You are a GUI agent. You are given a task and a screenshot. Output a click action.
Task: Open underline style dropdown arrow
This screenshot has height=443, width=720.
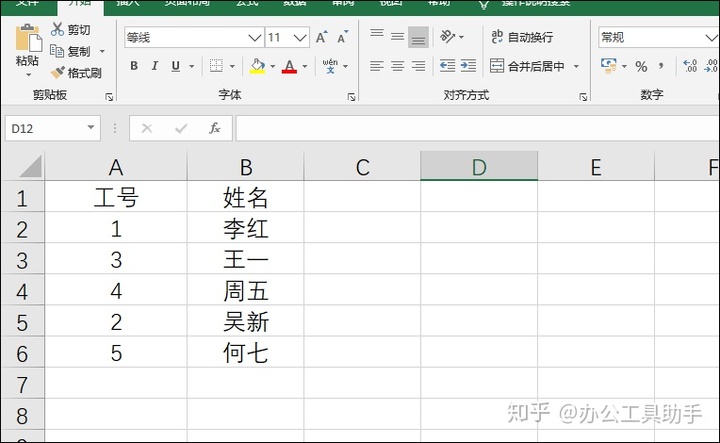pyautogui.click(x=192, y=67)
